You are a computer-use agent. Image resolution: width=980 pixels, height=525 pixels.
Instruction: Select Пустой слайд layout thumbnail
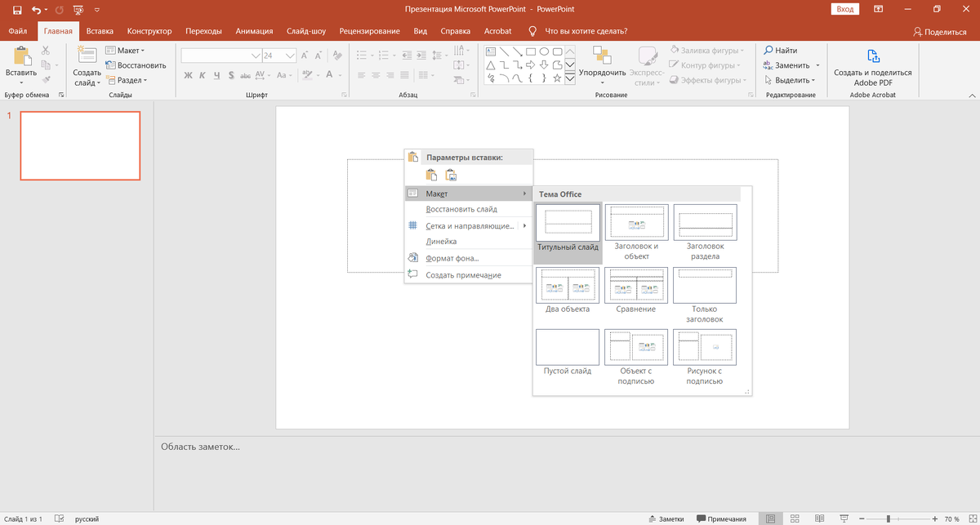pos(568,347)
